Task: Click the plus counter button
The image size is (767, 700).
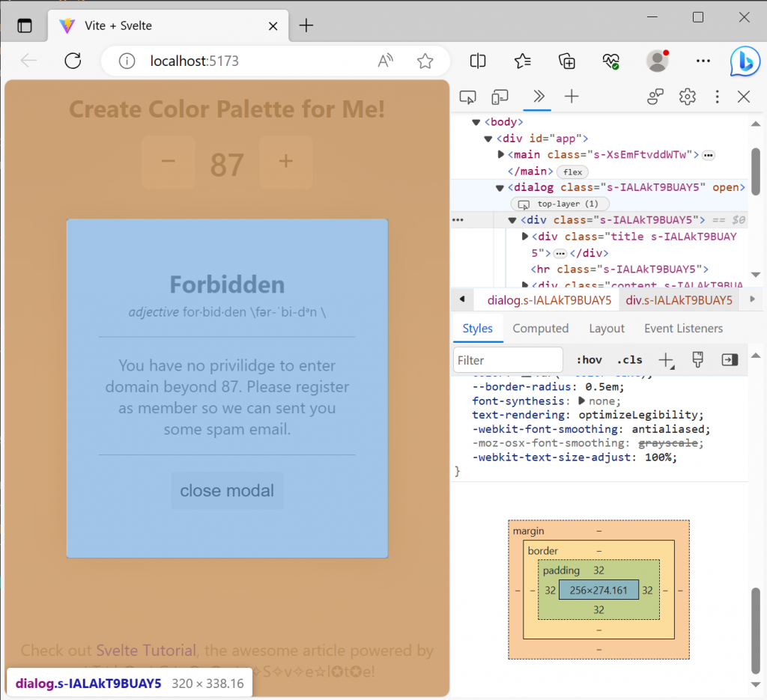Action: pos(285,162)
